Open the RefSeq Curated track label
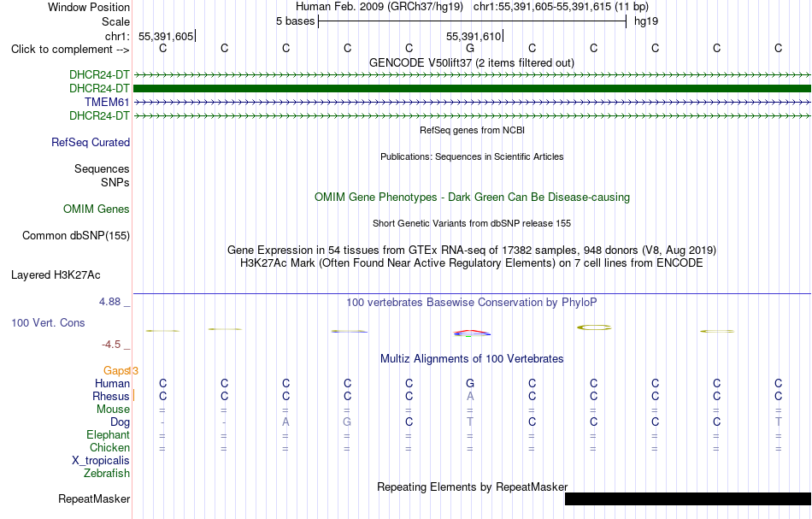This screenshot has width=812, height=519. click(x=91, y=142)
